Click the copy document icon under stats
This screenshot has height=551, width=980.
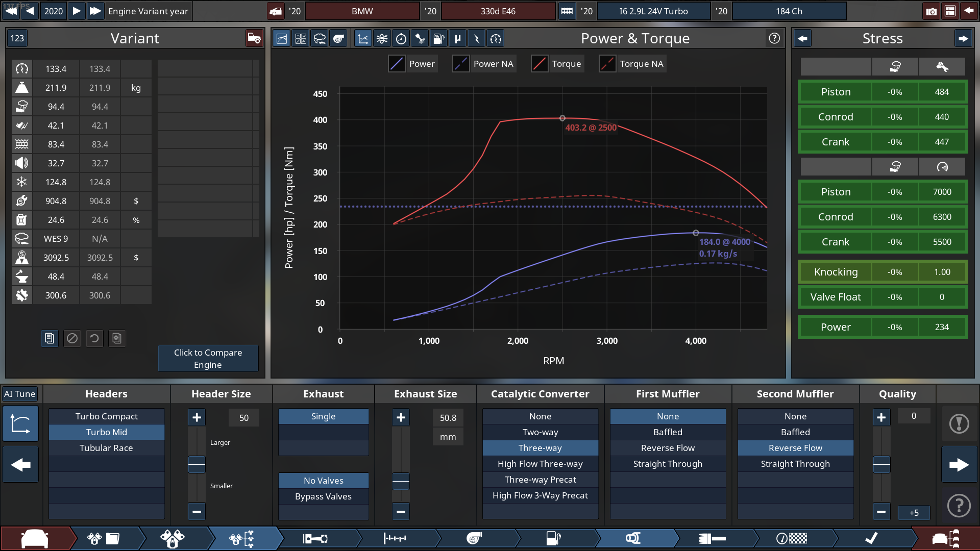click(x=50, y=338)
